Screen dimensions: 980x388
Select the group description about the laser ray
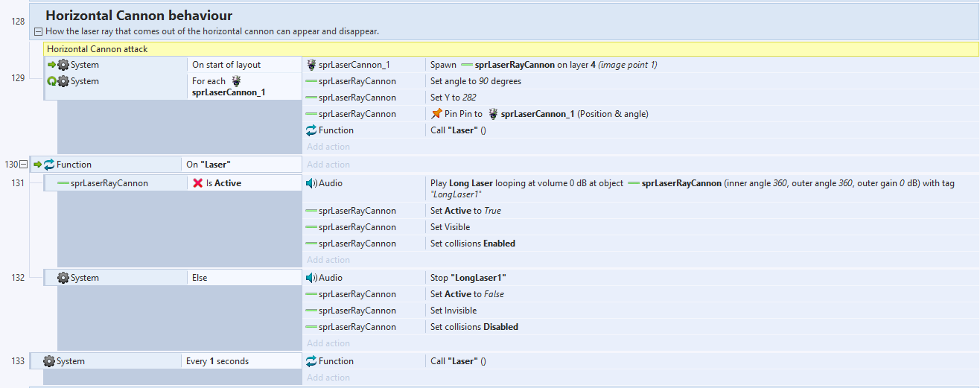point(212,31)
